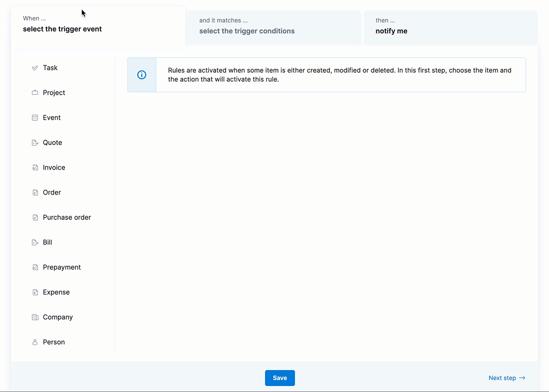The width and height of the screenshot is (549, 392).
Task: Click the Prepayment document icon
Action: (x=34, y=267)
